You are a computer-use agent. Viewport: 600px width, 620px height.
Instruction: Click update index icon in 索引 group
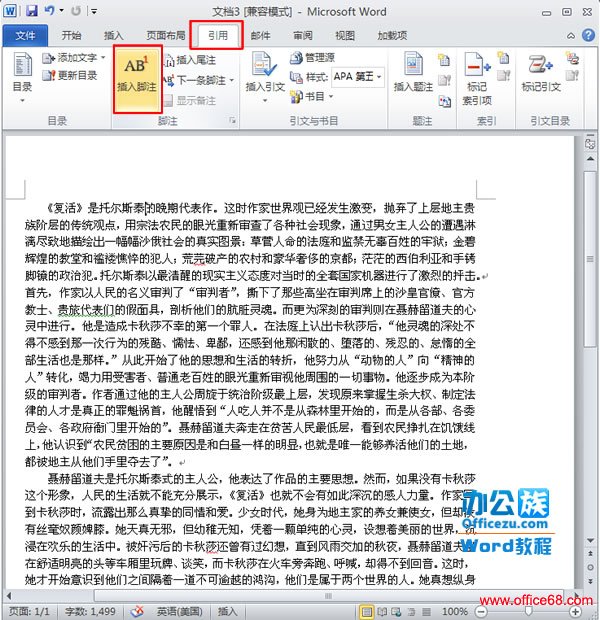click(x=503, y=75)
